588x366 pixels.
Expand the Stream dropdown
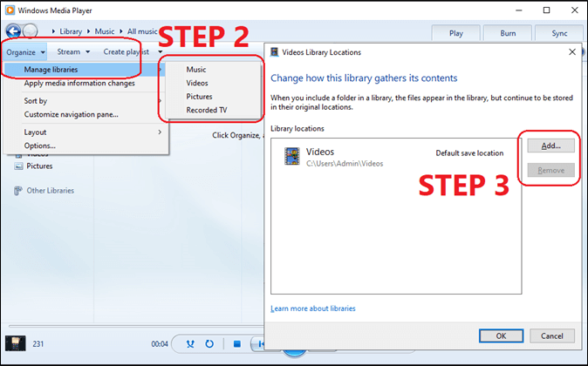[72, 52]
